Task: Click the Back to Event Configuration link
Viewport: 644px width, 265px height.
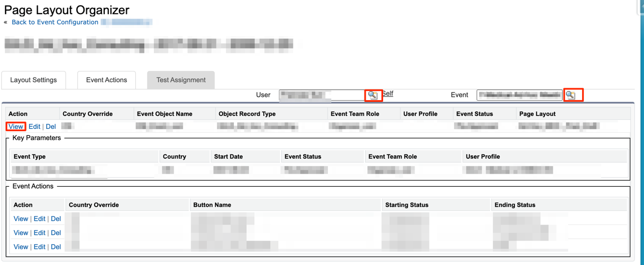Action: tap(55, 22)
